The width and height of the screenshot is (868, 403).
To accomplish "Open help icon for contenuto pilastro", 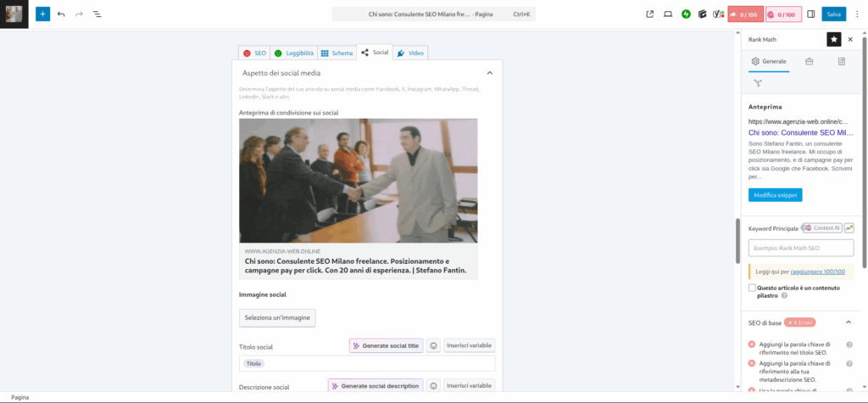I will (784, 296).
